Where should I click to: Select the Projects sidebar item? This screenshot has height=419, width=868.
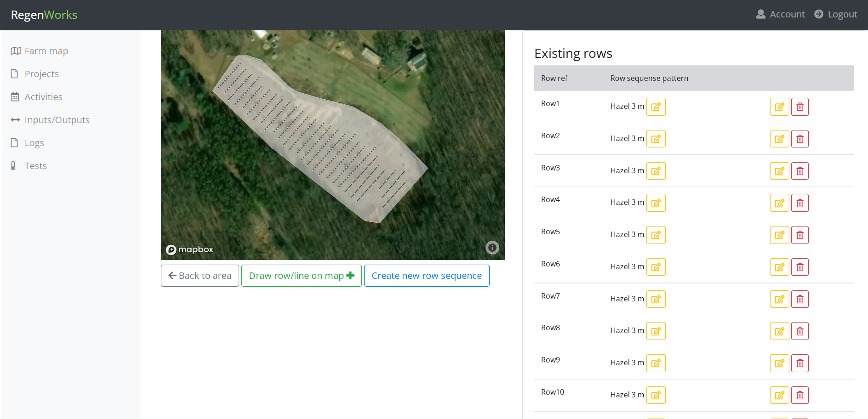click(41, 74)
